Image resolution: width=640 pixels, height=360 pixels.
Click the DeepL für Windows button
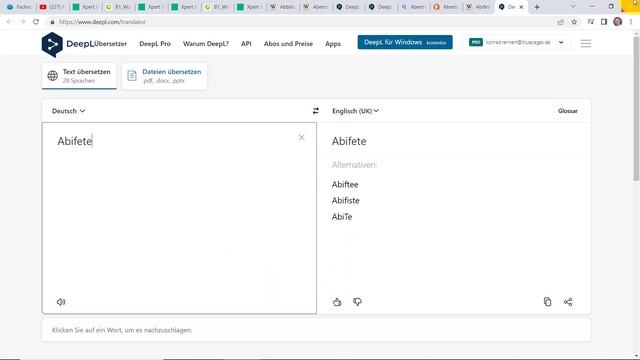tap(405, 42)
